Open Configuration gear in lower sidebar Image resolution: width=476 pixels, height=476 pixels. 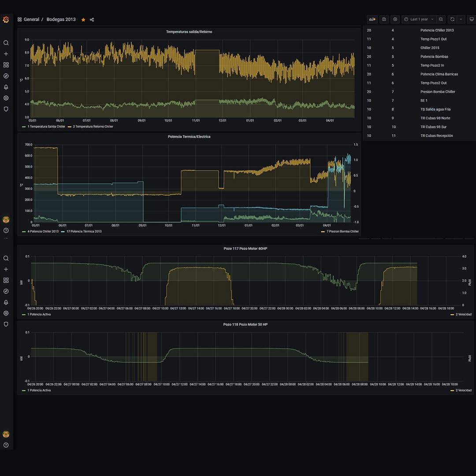[6, 313]
